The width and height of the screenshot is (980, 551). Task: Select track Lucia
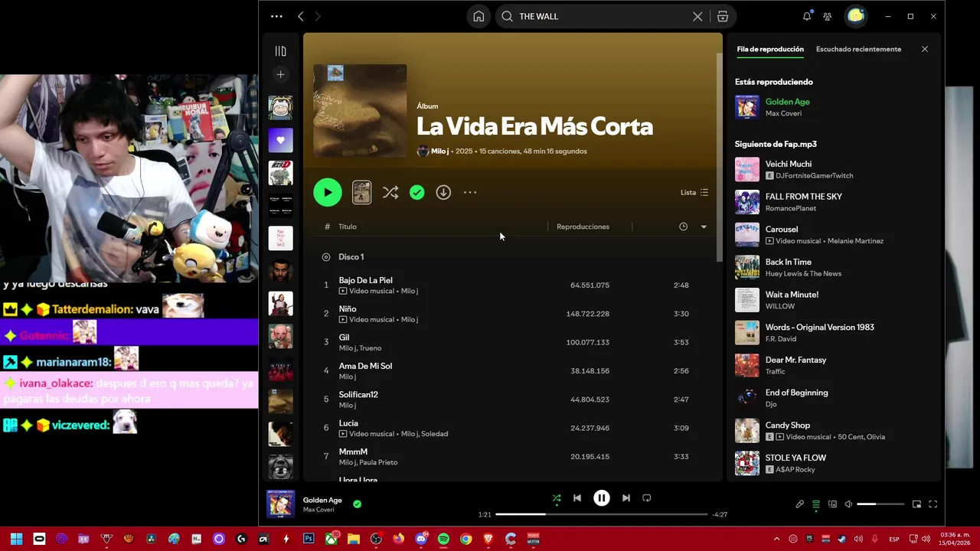513,428
